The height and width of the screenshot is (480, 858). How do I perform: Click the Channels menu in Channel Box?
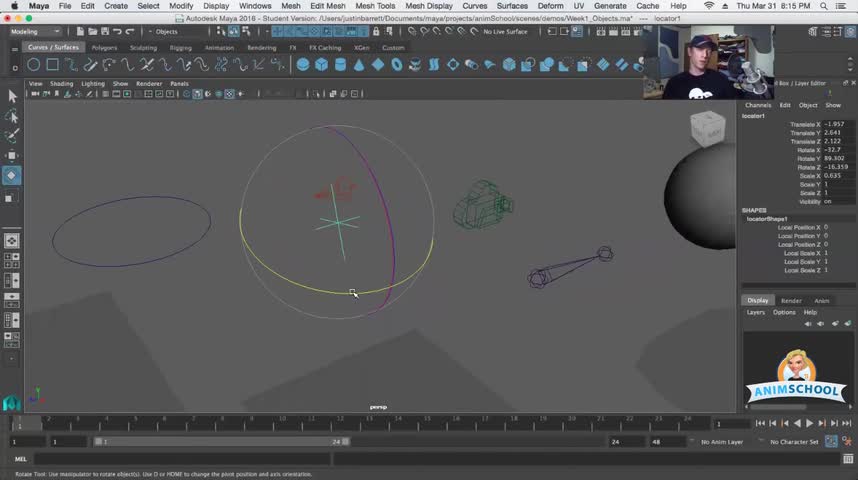point(757,105)
